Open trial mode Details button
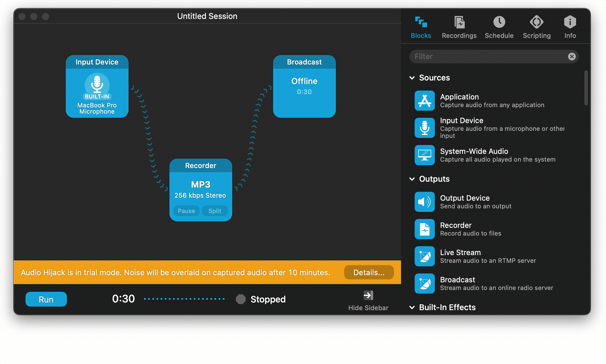The image size is (606, 364). coord(369,272)
